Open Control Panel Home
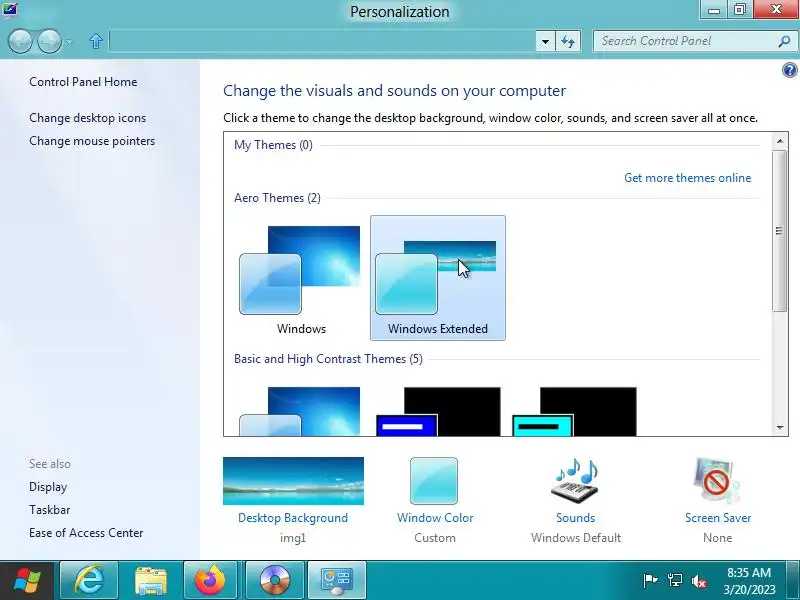The height and width of the screenshot is (600, 800). [x=83, y=82]
